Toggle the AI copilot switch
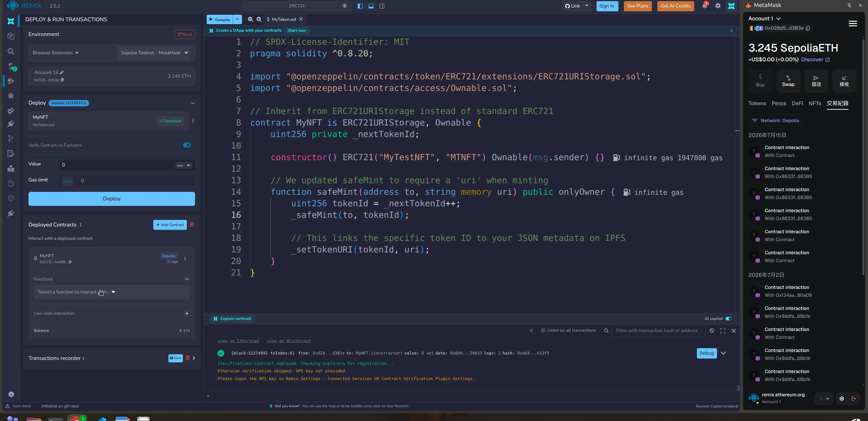 click(729, 319)
